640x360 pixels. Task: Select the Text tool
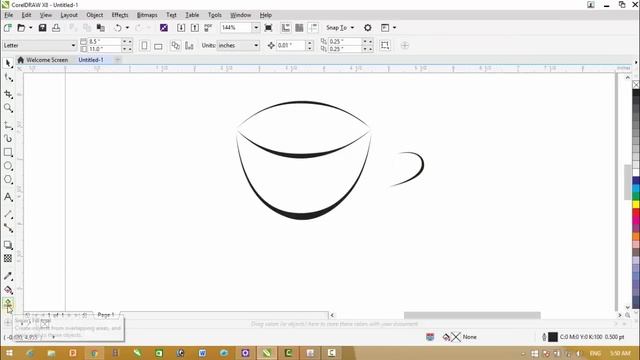8,197
